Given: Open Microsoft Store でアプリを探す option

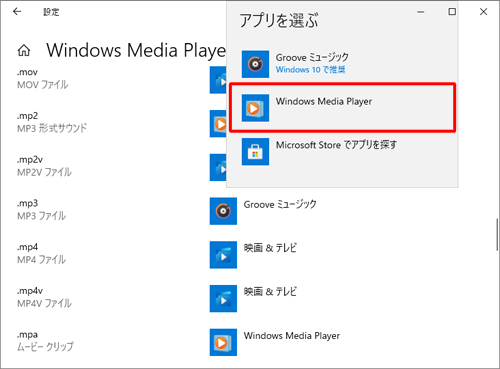Looking at the screenshot, I should click(342, 152).
